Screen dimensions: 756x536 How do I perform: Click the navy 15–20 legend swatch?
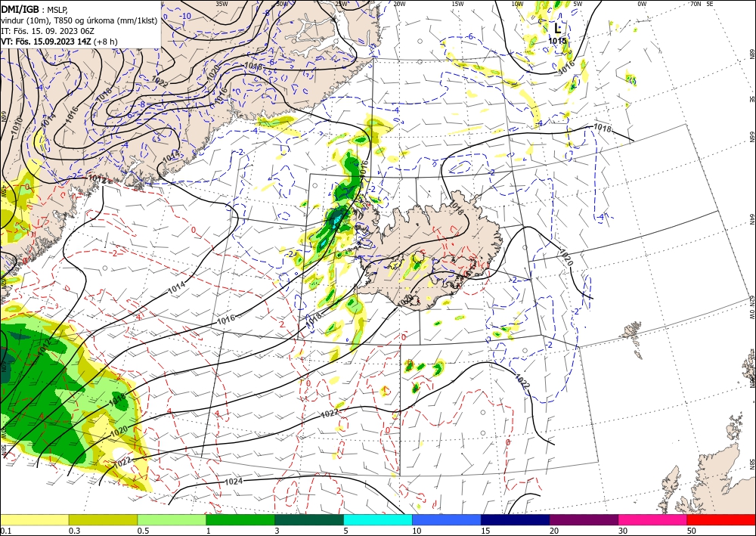tap(516, 519)
